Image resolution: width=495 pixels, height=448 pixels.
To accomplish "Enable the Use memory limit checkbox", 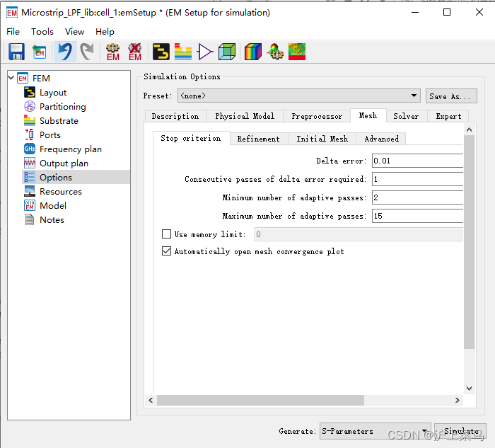I will (x=166, y=234).
